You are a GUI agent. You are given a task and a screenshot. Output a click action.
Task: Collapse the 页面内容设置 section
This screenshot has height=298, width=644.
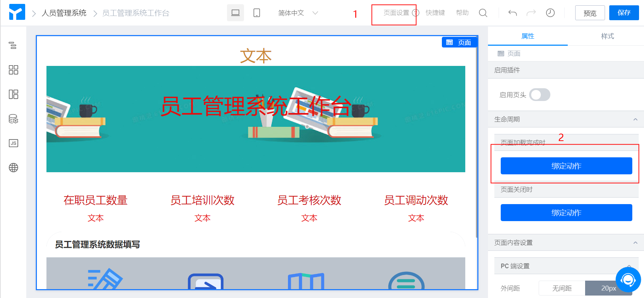(635, 243)
